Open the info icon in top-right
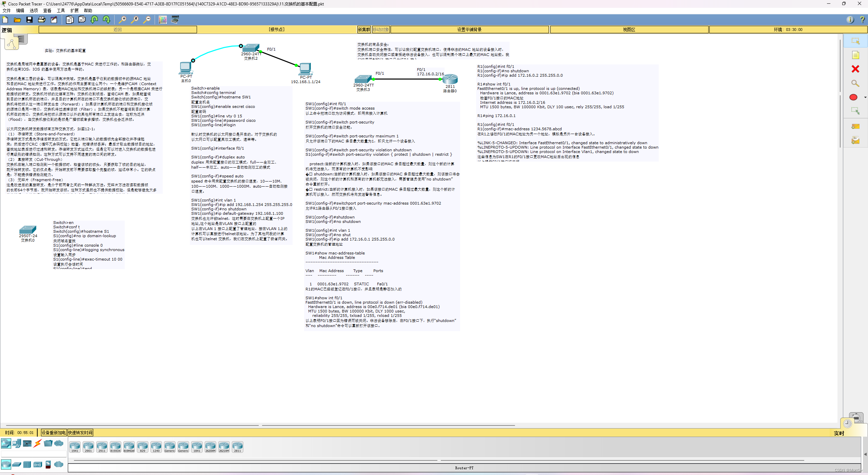Screen dimensions: 868x475 pos(850,20)
